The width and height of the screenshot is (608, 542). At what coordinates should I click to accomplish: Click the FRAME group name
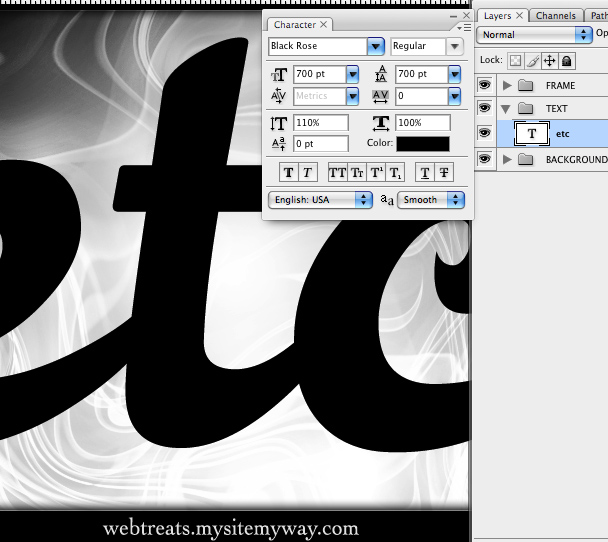point(560,85)
